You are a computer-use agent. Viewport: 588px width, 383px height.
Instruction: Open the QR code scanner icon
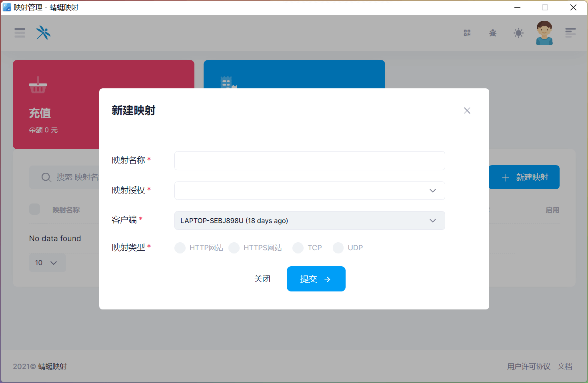(x=467, y=33)
